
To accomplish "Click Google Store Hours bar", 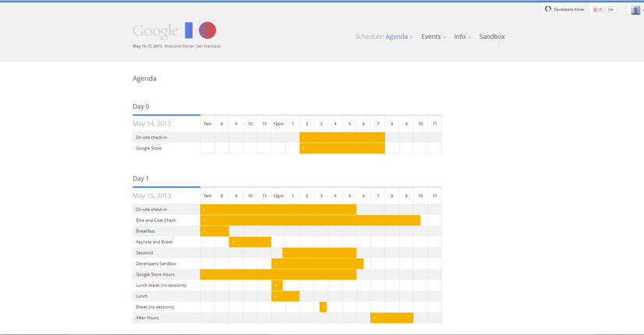I will pyautogui.click(x=278, y=274).
